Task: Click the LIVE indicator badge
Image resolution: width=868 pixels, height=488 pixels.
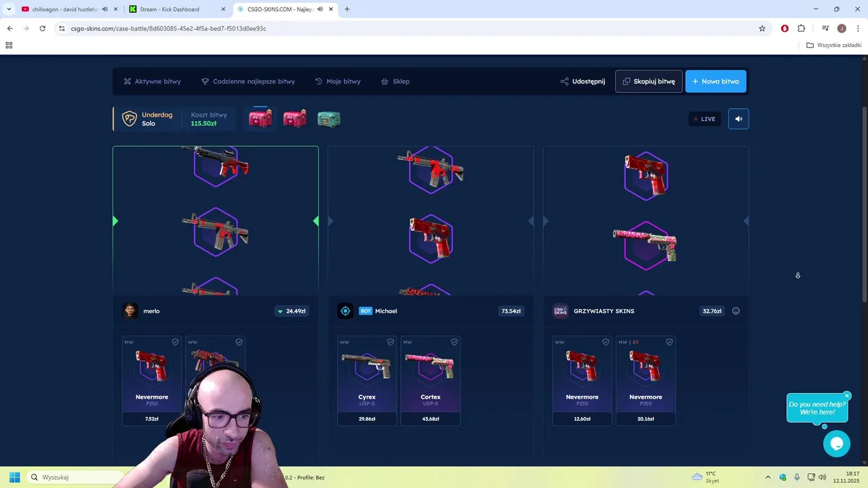Action: 705,119
